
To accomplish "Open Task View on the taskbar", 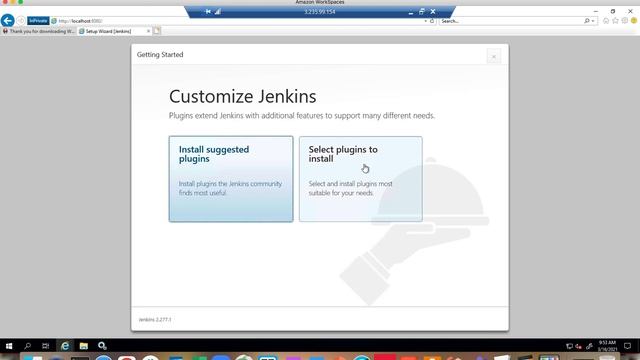I will 46,346.
